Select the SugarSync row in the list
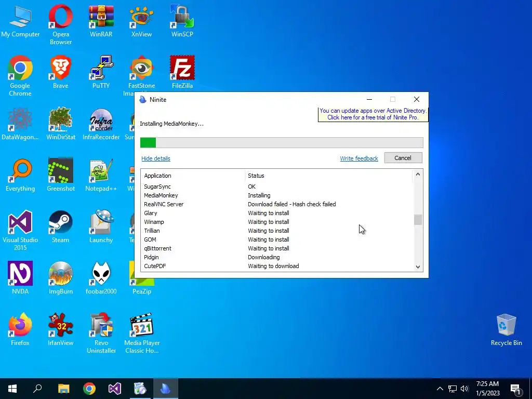 click(277, 187)
